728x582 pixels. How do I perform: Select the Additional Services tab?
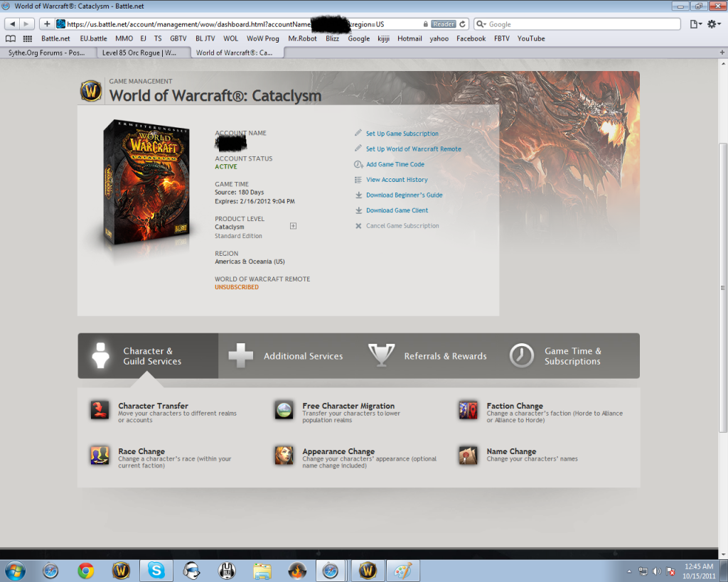[x=289, y=356]
